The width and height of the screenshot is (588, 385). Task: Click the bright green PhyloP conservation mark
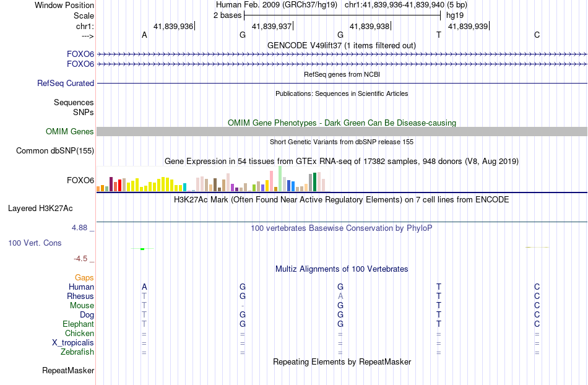[x=142, y=249]
